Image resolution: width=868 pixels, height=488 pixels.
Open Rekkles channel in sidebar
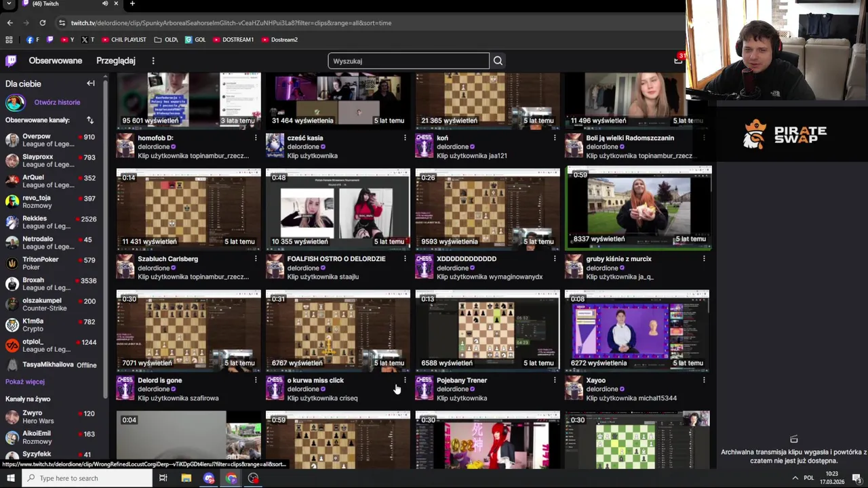pyautogui.click(x=53, y=222)
